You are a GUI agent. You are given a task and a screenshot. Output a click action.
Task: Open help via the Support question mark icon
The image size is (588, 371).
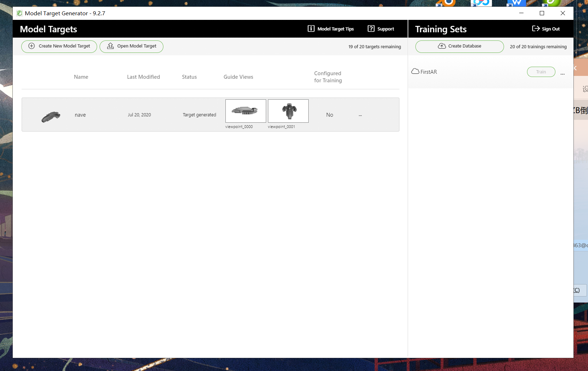click(x=371, y=28)
